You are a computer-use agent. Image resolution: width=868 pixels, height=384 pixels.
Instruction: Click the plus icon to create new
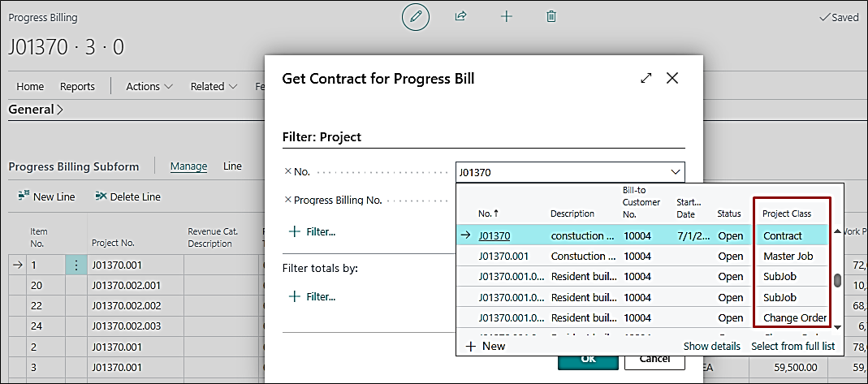pos(507,16)
